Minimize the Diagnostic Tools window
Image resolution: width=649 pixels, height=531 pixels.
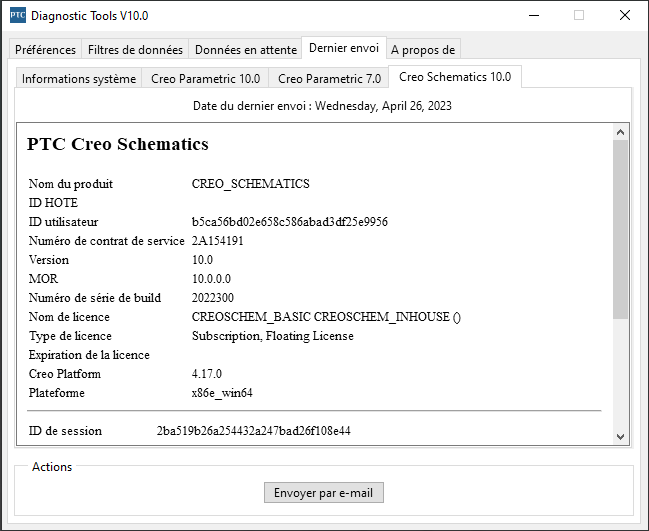click(x=534, y=16)
